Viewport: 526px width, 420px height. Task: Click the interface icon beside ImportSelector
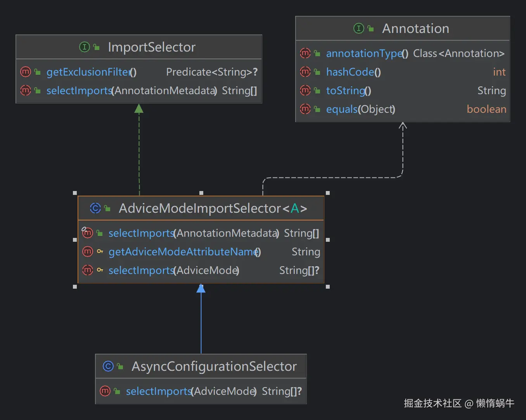pos(85,47)
